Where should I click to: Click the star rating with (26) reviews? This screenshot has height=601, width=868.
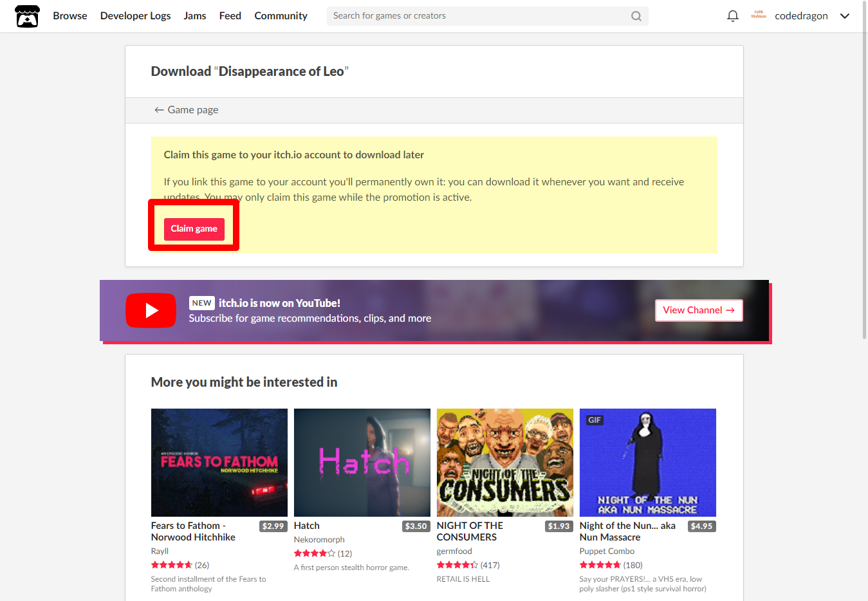[x=180, y=565]
